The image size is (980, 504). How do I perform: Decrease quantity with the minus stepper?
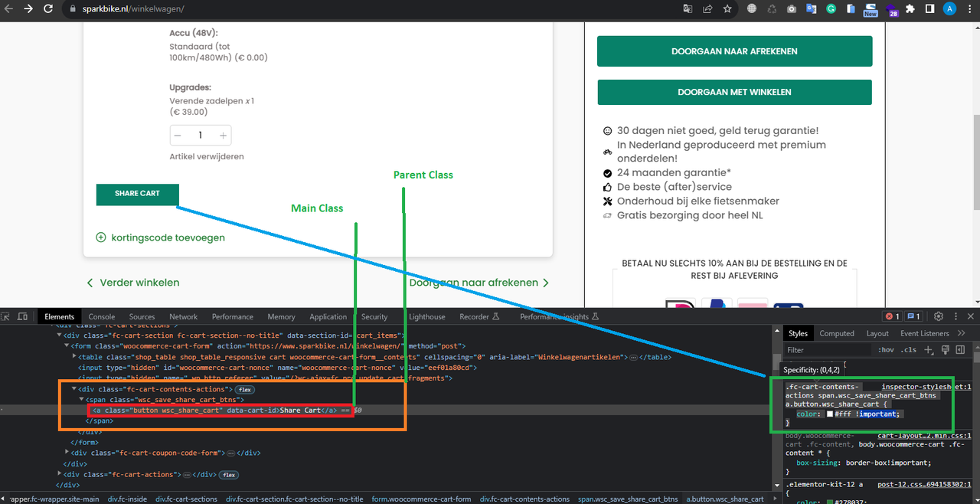[178, 135]
